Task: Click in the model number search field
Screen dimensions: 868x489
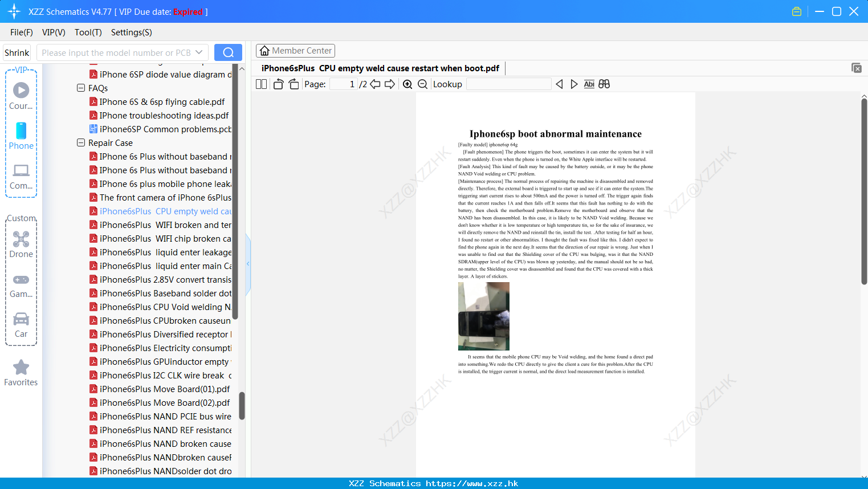Action: (116, 52)
